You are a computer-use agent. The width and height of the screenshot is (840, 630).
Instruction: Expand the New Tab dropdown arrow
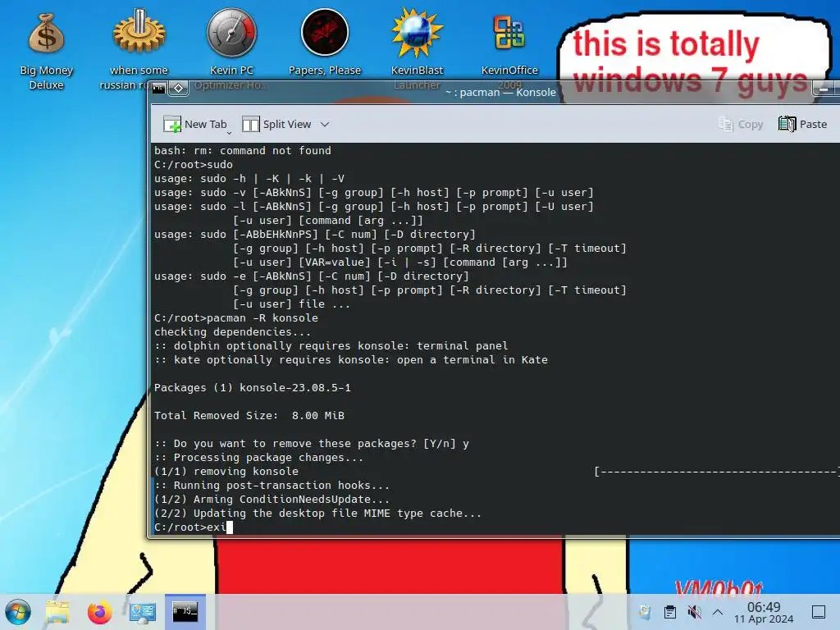click(230, 132)
